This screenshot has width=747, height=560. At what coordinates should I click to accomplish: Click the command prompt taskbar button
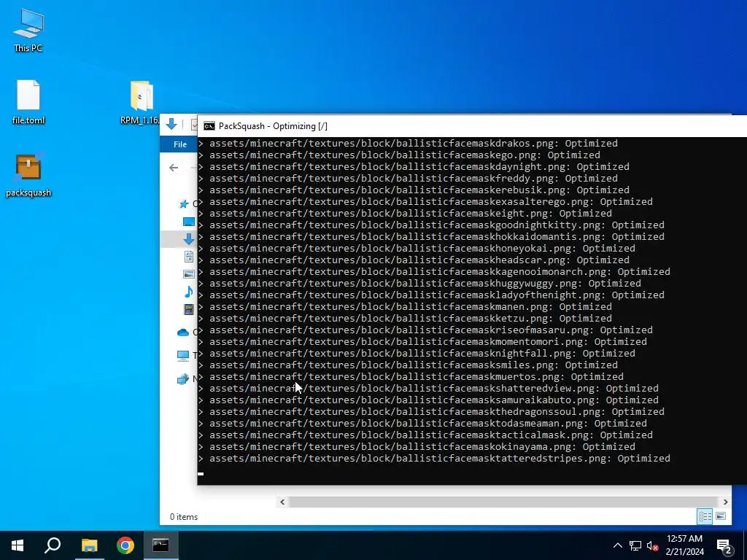[x=160, y=545]
